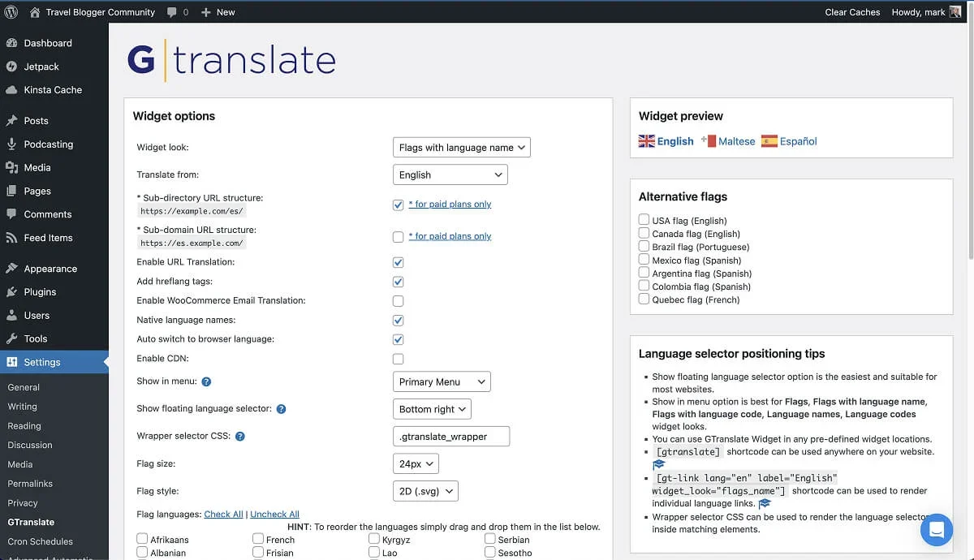Toggle Auto switch to browser language
Screen dimensions: 974x560
(x=398, y=339)
